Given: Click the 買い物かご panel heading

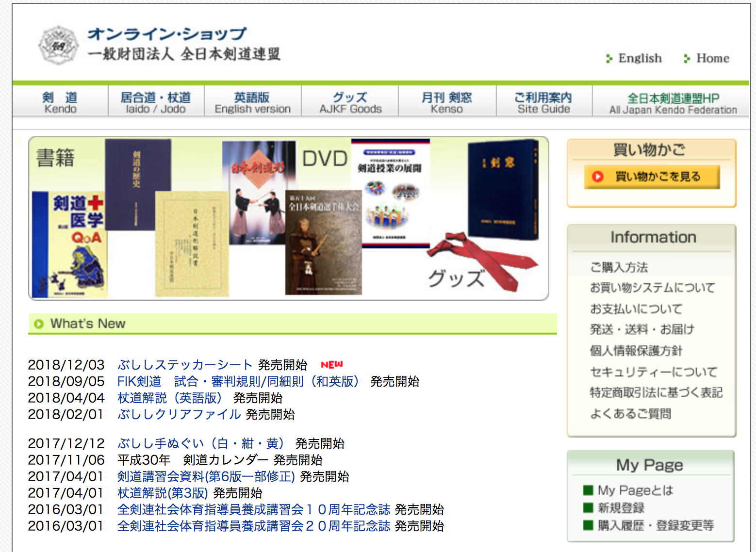Looking at the screenshot, I should coord(649,150).
